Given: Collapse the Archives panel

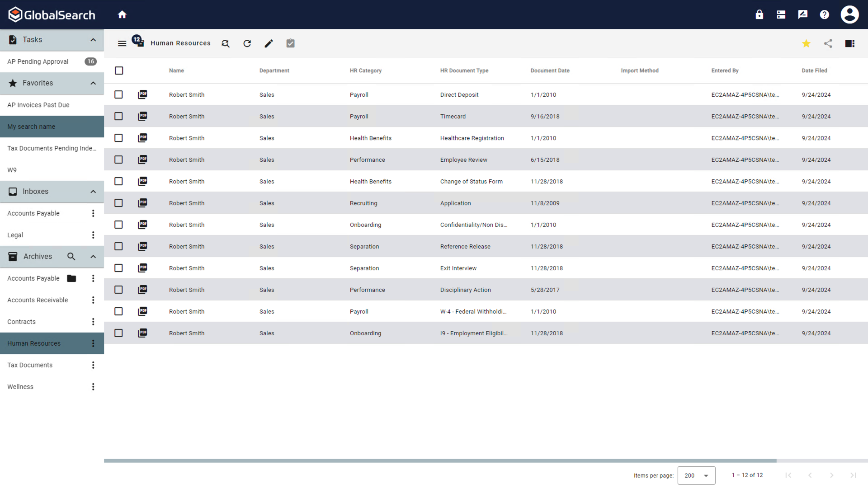Looking at the screenshot, I should click(93, 257).
